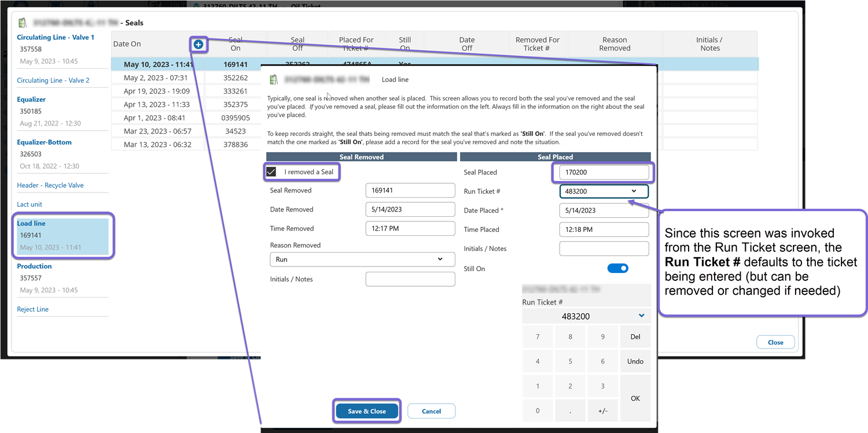Select Circulating Line - Valve 2 in sidebar

53,80
